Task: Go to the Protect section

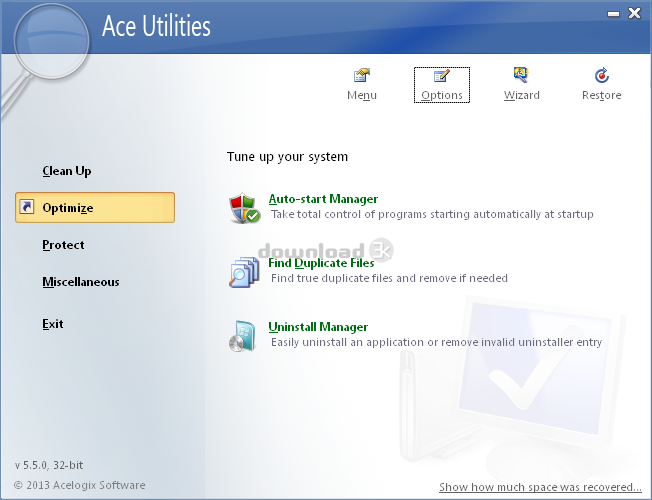Action: [63, 245]
